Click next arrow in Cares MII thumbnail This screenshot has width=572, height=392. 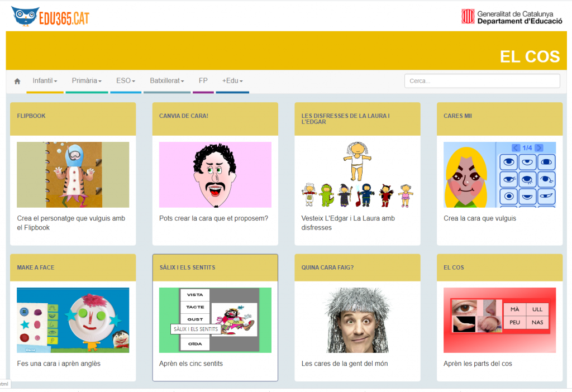[x=538, y=147]
